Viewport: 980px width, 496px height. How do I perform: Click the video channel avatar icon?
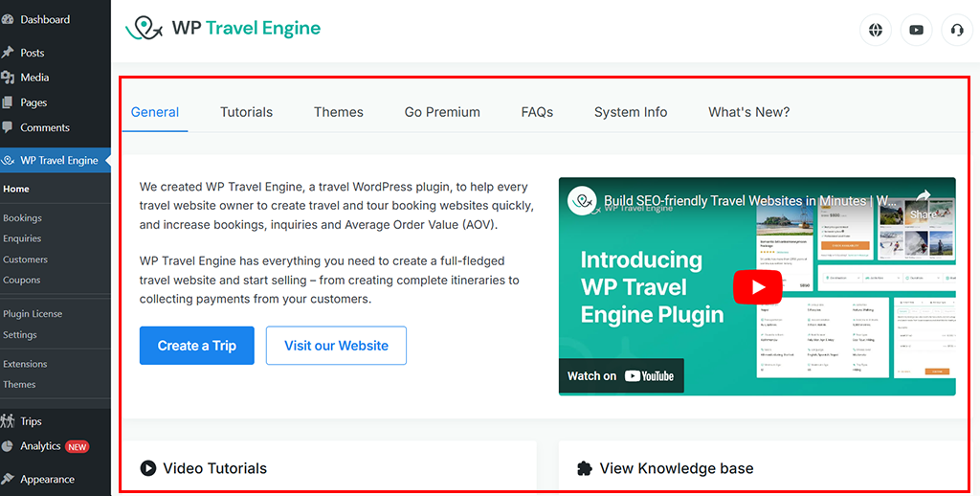tap(582, 201)
